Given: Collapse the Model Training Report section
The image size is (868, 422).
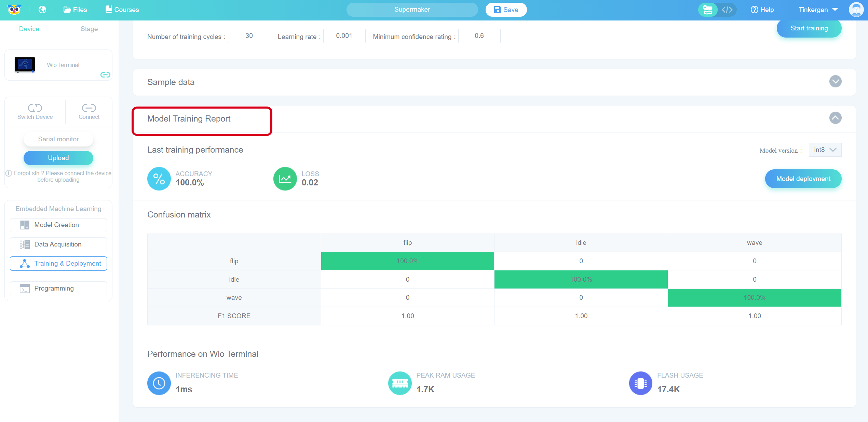Looking at the screenshot, I should [836, 118].
